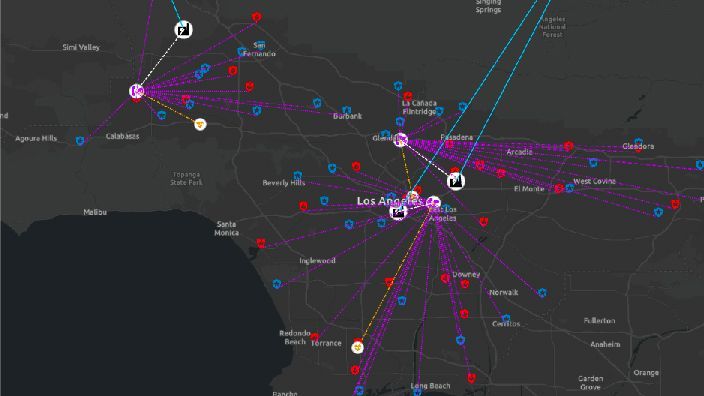Viewport: 704px width, 396px height.
Task: Click the Topanga State Park label
Action: click(186, 178)
